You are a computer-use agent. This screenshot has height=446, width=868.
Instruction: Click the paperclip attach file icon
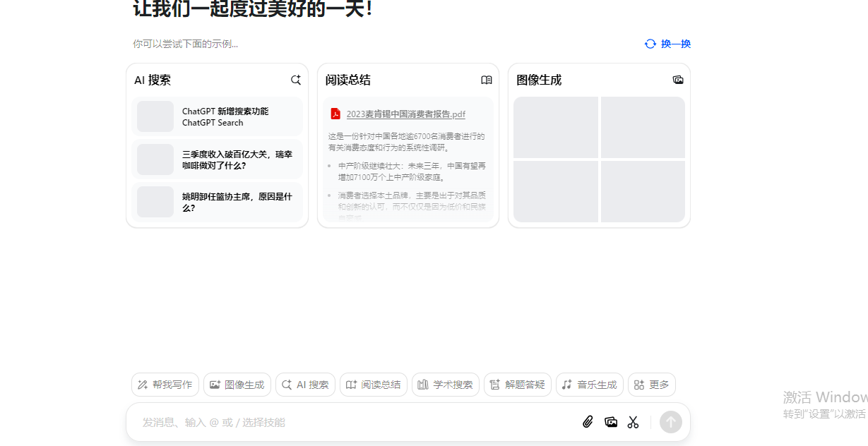tap(588, 422)
